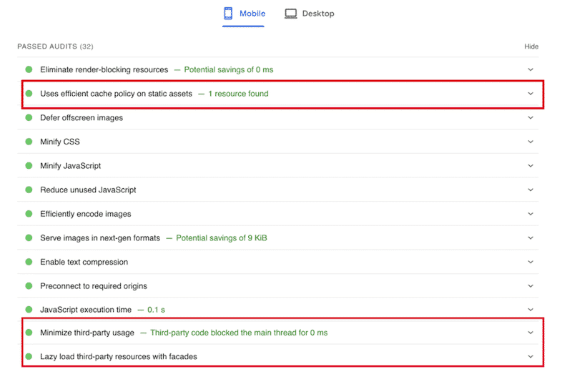The width and height of the screenshot is (572, 392).
Task: Click 'Reduce unused JavaScript' audit title
Action: click(x=88, y=190)
